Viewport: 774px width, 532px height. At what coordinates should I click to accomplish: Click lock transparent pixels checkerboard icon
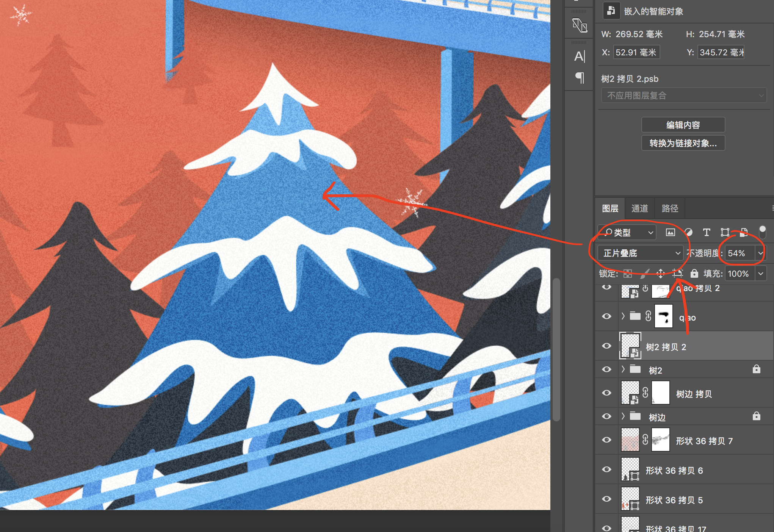[x=628, y=273]
